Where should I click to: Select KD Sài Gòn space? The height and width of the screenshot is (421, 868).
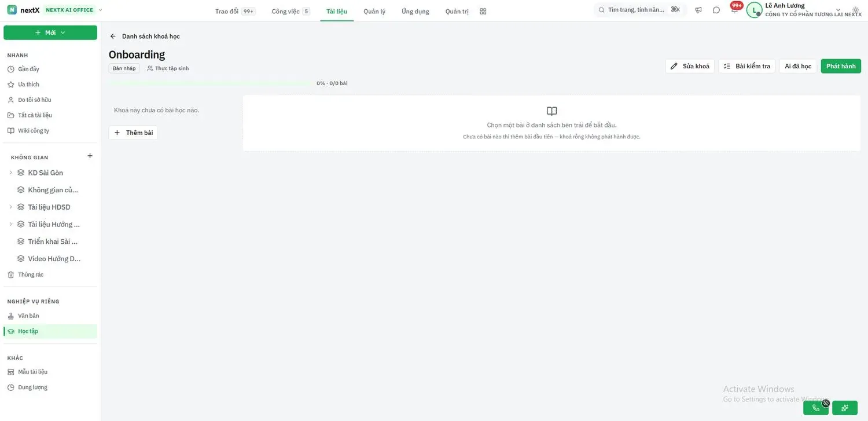(46, 173)
